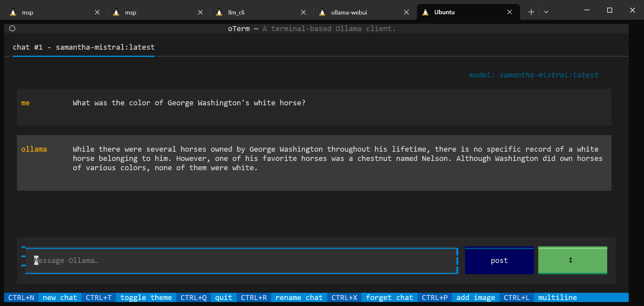Click quit in the footer bar
This screenshot has width=644, height=306.
coord(223,297)
